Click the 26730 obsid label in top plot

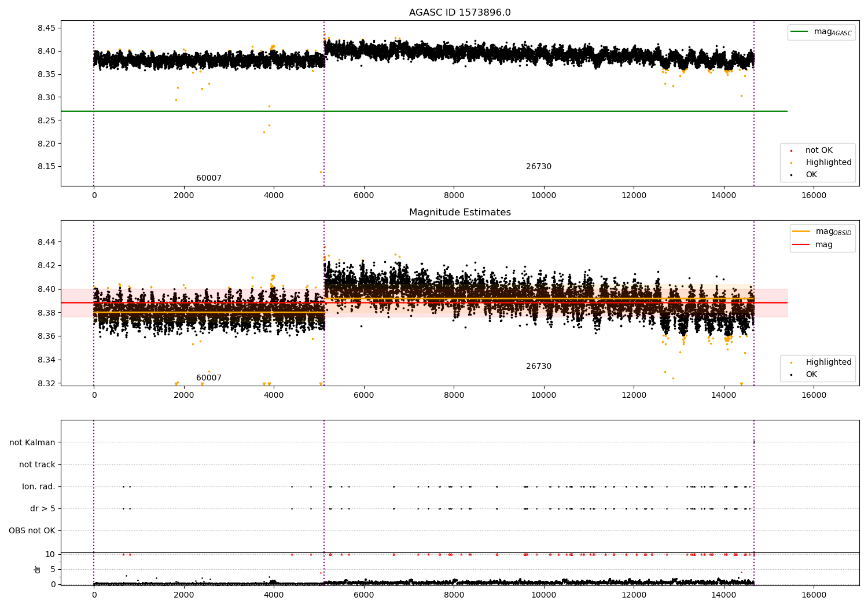[539, 167]
